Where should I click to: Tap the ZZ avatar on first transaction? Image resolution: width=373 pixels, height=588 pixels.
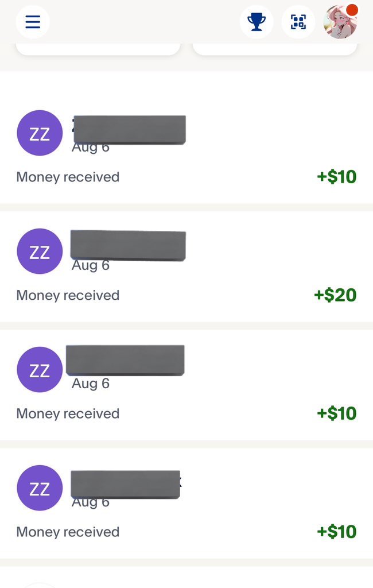click(40, 133)
